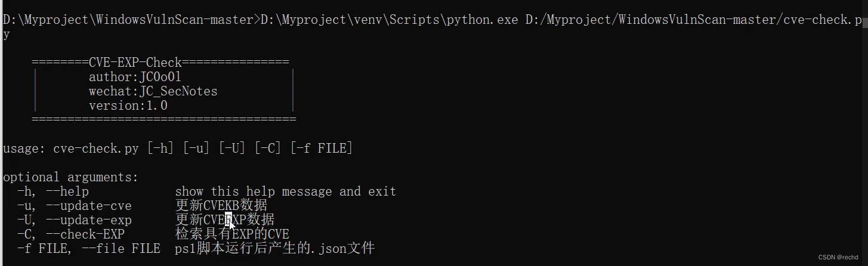Image resolution: width=868 pixels, height=266 pixels.
Task: Click the '更新CVEKB数据' description text
Action: (x=221, y=206)
